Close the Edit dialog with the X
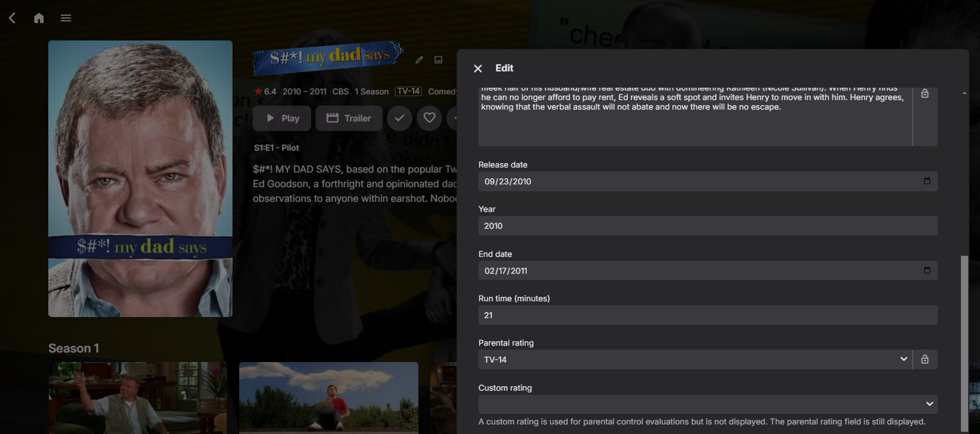The height and width of the screenshot is (434, 980). tap(478, 69)
